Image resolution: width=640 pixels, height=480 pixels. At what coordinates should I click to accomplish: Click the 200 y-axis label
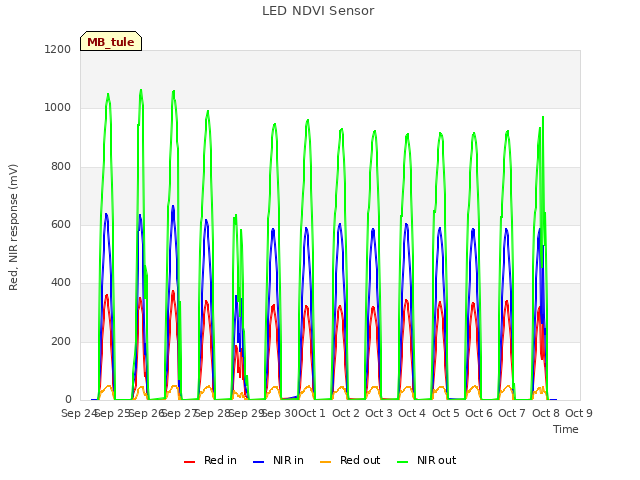(x=61, y=341)
